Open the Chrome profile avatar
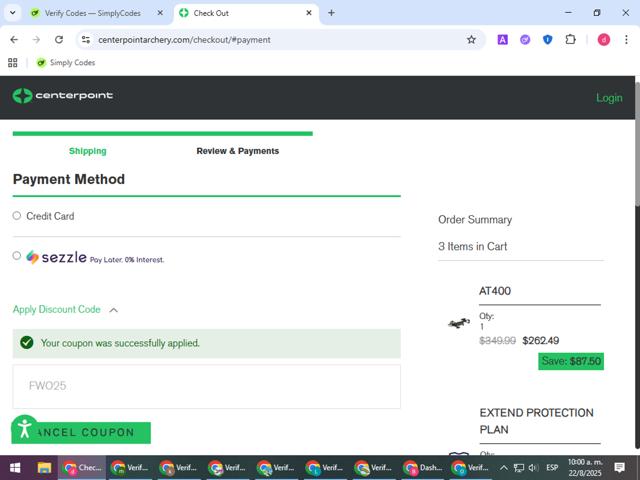This screenshot has height=480, width=640. [x=604, y=40]
